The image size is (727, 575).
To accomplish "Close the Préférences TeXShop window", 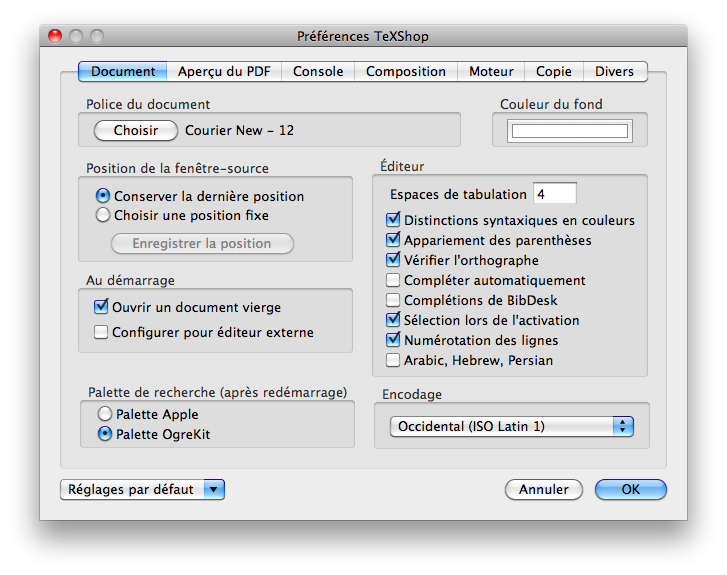I will [55, 36].
